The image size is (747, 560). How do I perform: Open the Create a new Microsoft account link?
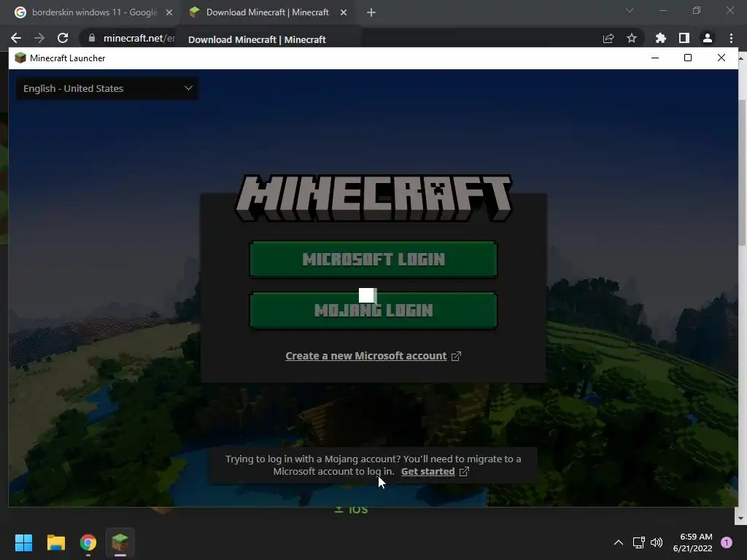366,356
